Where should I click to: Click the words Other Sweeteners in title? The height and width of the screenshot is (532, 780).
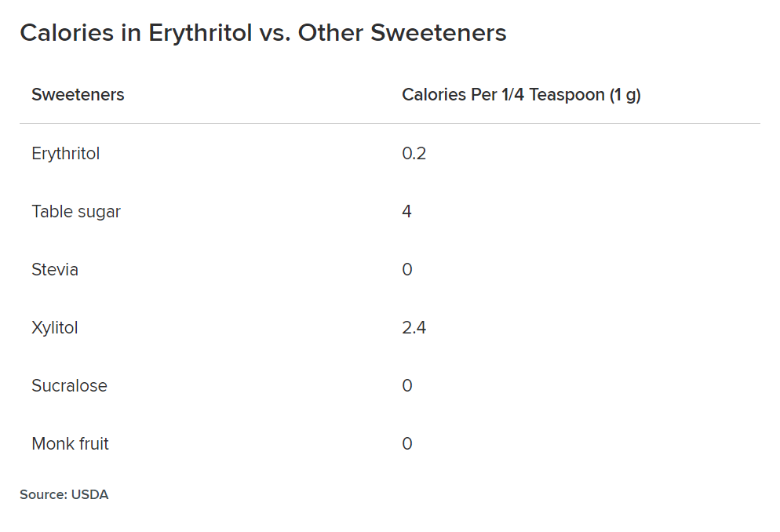click(402, 33)
